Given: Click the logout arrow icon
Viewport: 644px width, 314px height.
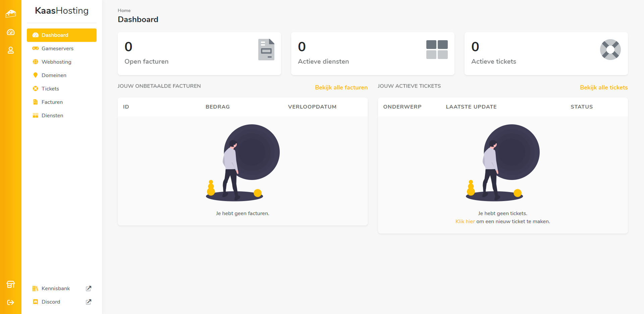Looking at the screenshot, I should 11,302.
